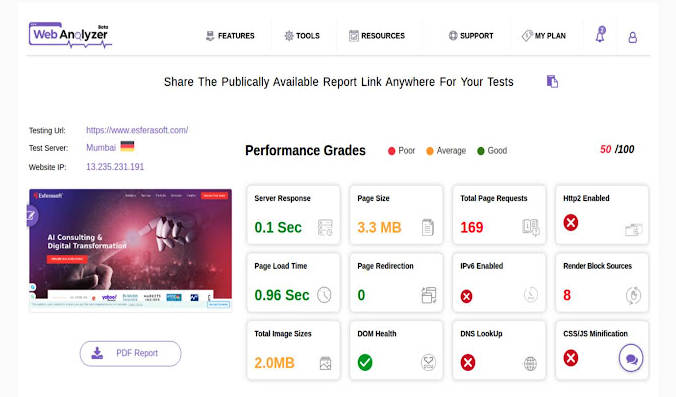676x397 pixels.
Task: Click the Page Redirection icon
Action: [429, 295]
